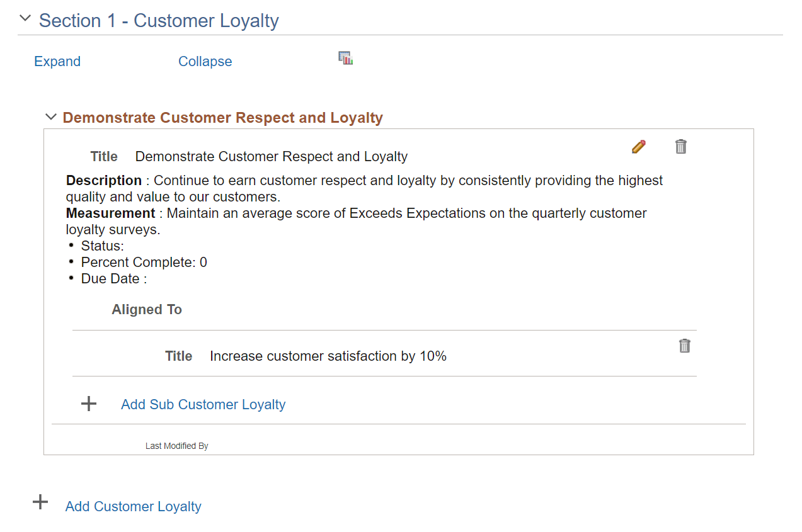Click the brown Demonstrate Customer Respect and Loyalty heading

click(x=222, y=118)
